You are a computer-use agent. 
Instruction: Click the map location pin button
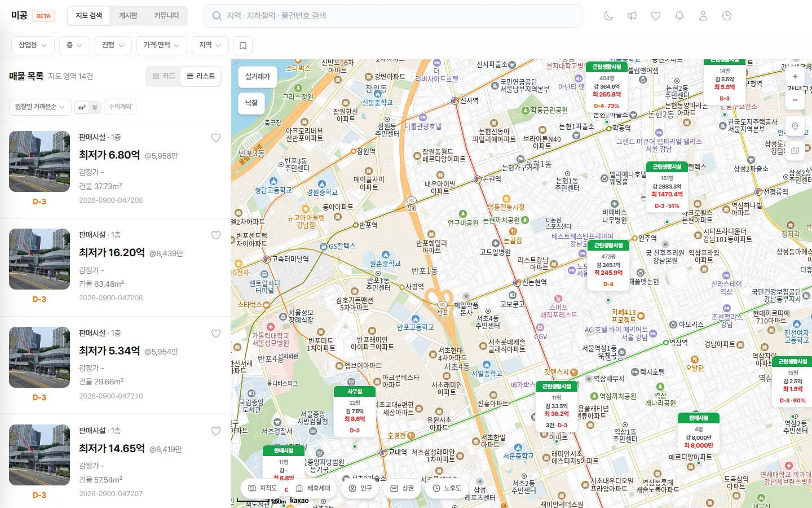click(795, 126)
